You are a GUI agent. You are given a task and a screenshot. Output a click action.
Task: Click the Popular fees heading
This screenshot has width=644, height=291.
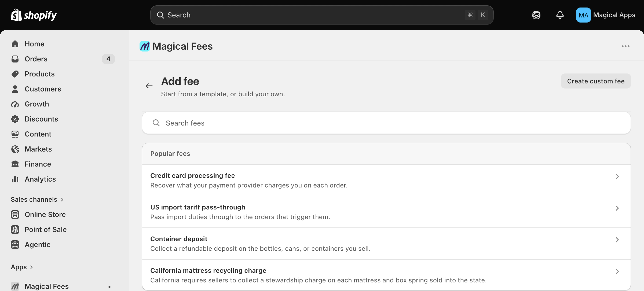tap(170, 154)
